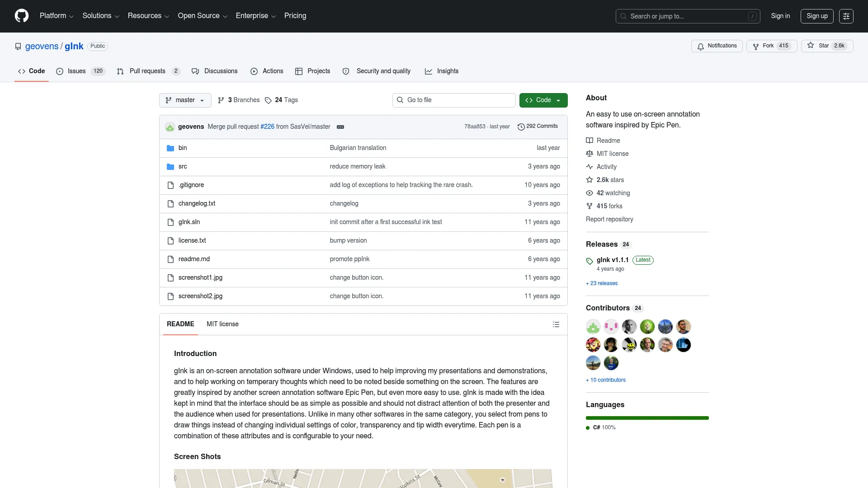868x488 pixels.
Task: Click the Activity pulse icon
Action: pos(590,167)
